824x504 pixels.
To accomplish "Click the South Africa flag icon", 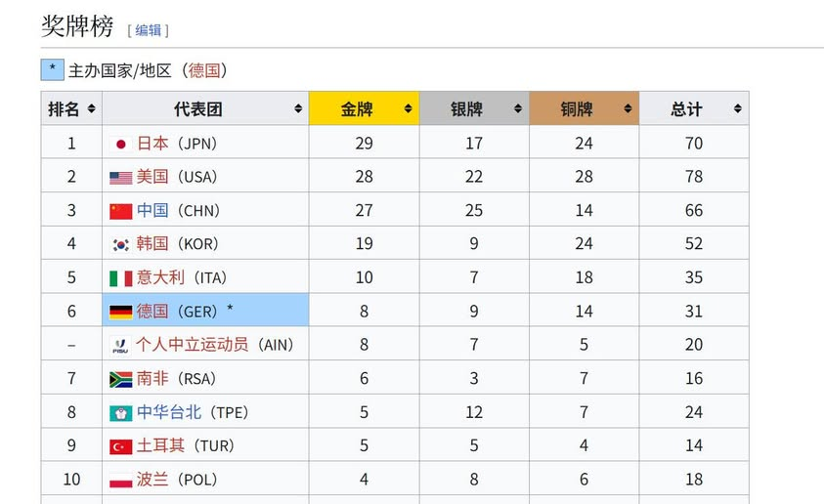I will [121, 380].
